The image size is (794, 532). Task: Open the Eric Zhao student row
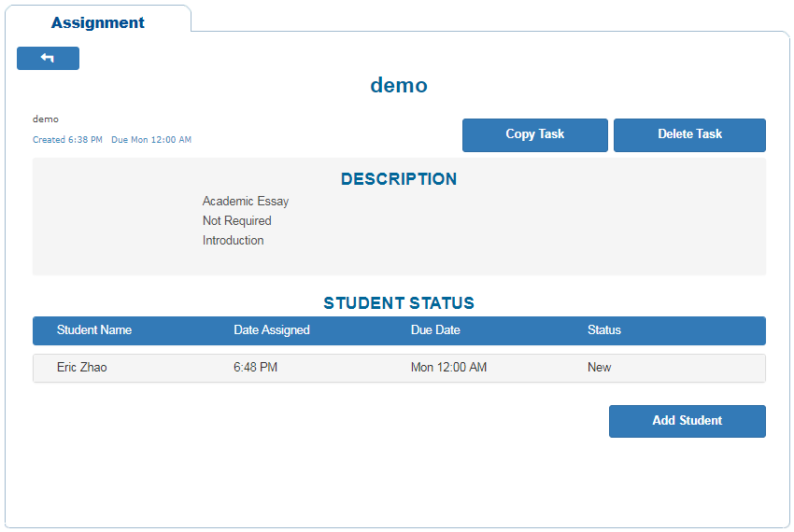tap(82, 368)
